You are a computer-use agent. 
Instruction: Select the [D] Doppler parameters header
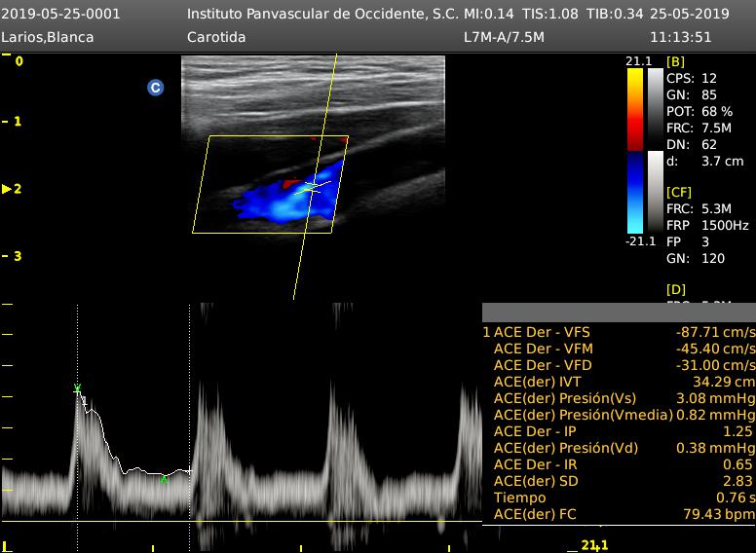click(675, 290)
